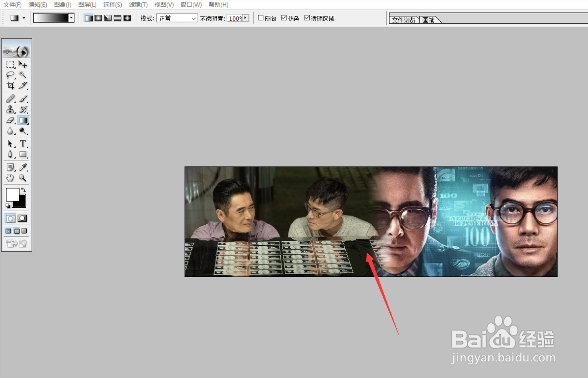Choose Diamond gradient style
This screenshot has width=588, height=378.
click(127, 18)
